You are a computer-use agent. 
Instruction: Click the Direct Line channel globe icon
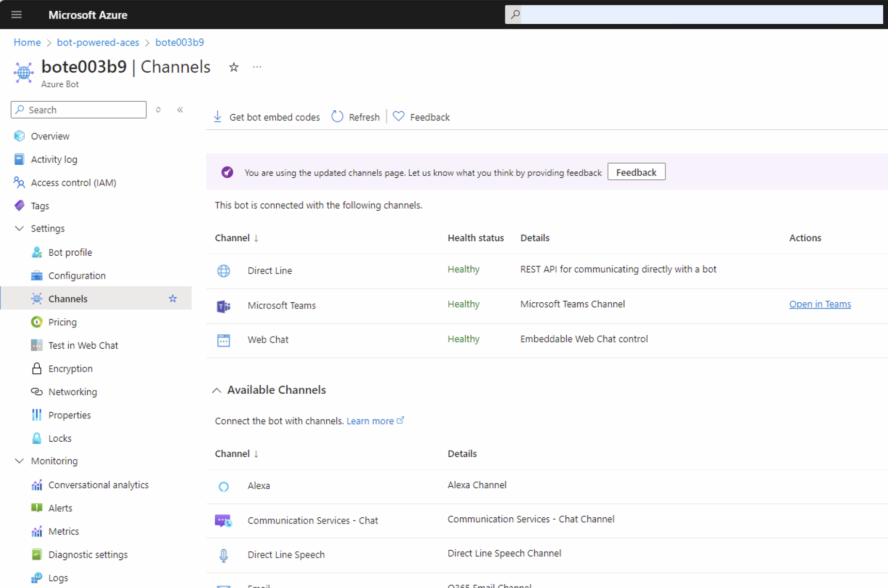223,271
